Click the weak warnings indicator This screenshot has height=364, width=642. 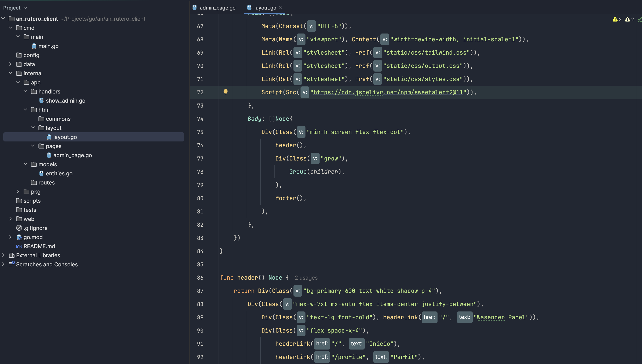pyautogui.click(x=629, y=19)
